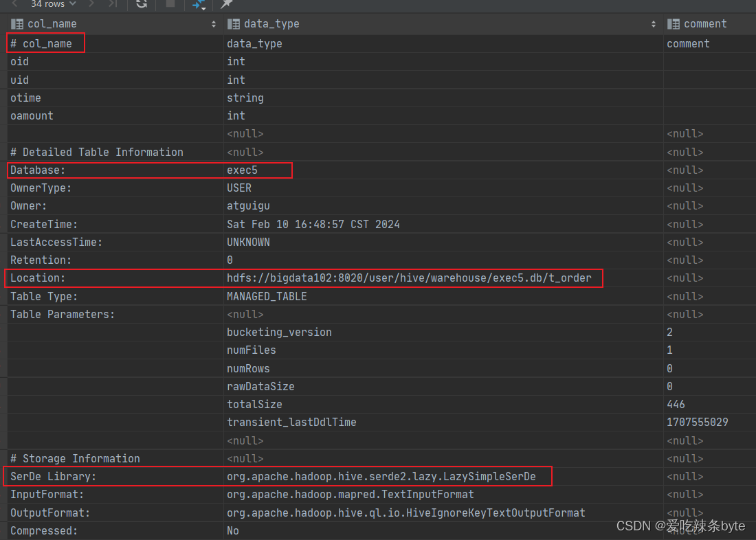The height and width of the screenshot is (540, 756).
Task: Jump to the last results page
Action: pos(112,4)
